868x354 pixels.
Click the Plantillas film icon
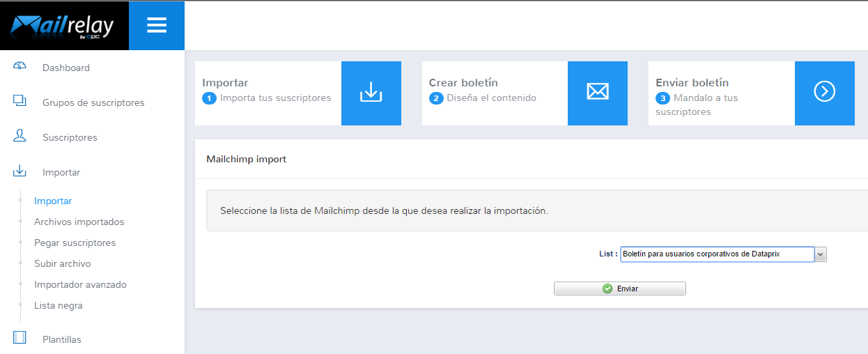[x=20, y=338]
